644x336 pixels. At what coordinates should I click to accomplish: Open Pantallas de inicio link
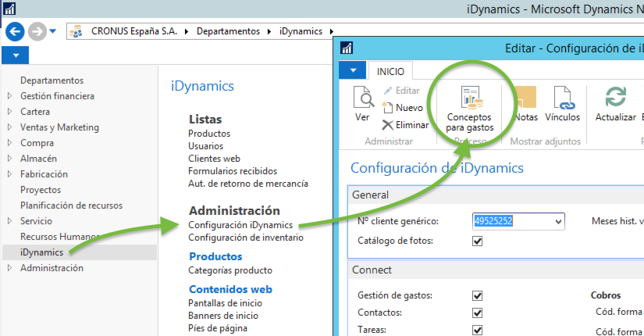[x=225, y=303]
